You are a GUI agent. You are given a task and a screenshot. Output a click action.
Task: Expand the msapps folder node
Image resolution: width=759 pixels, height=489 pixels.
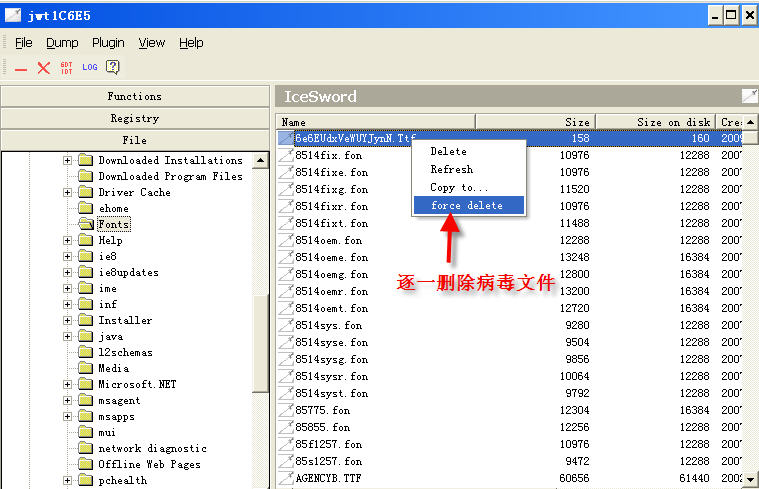tap(67, 416)
